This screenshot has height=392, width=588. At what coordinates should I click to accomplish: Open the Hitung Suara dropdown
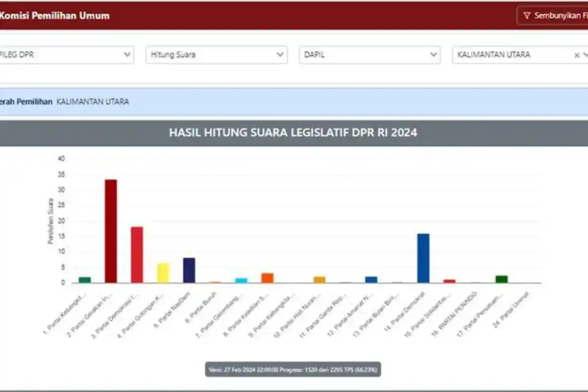(216, 54)
